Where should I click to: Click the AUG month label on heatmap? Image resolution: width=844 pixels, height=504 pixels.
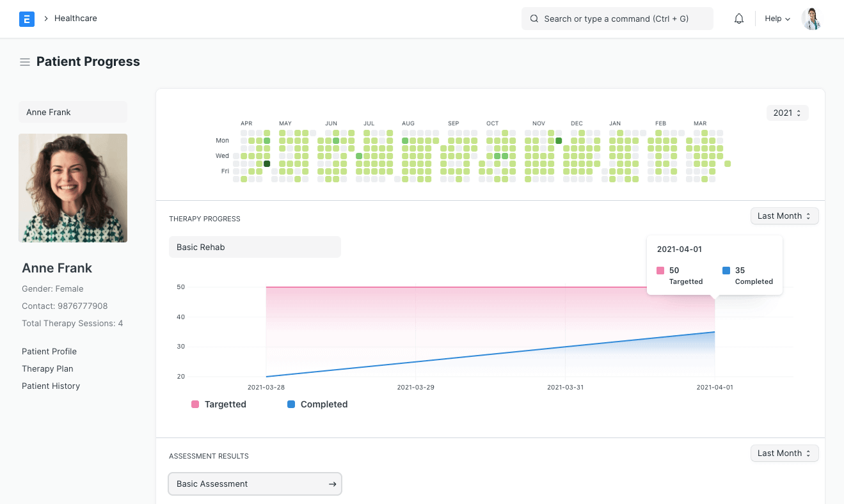(x=408, y=123)
